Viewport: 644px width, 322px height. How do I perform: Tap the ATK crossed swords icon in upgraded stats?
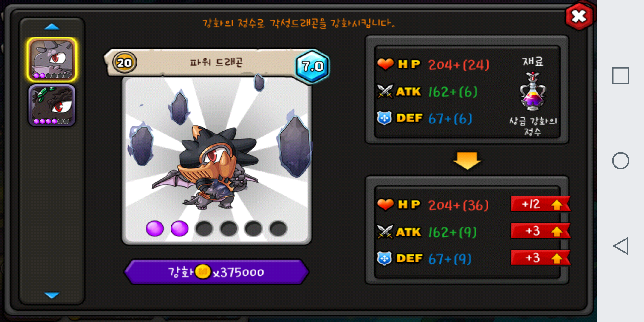(385, 232)
